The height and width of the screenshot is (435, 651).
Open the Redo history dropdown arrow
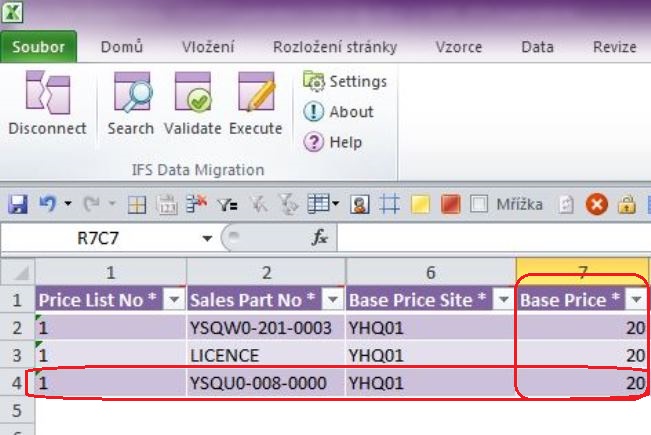coord(112,204)
